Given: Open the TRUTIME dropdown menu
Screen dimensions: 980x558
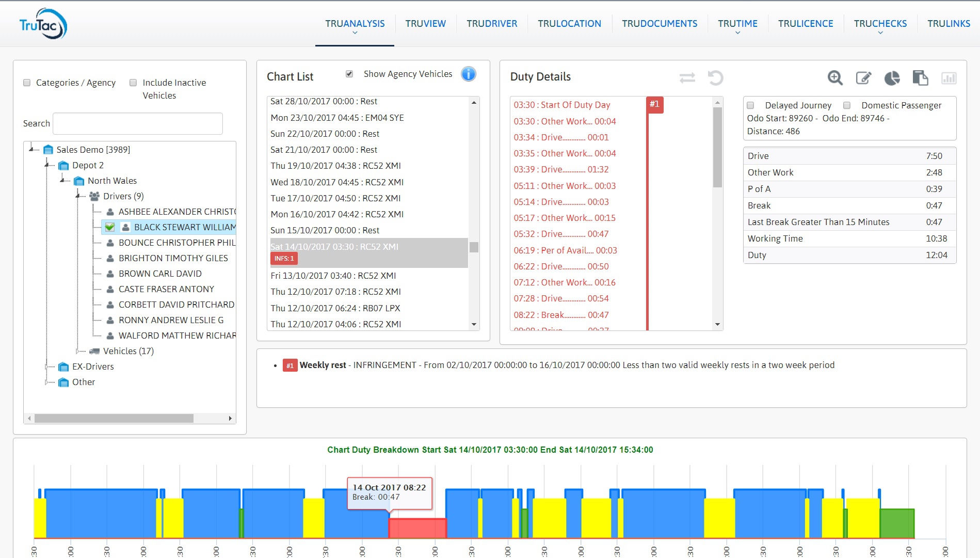Looking at the screenshot, I should click(x=737, y=24).
